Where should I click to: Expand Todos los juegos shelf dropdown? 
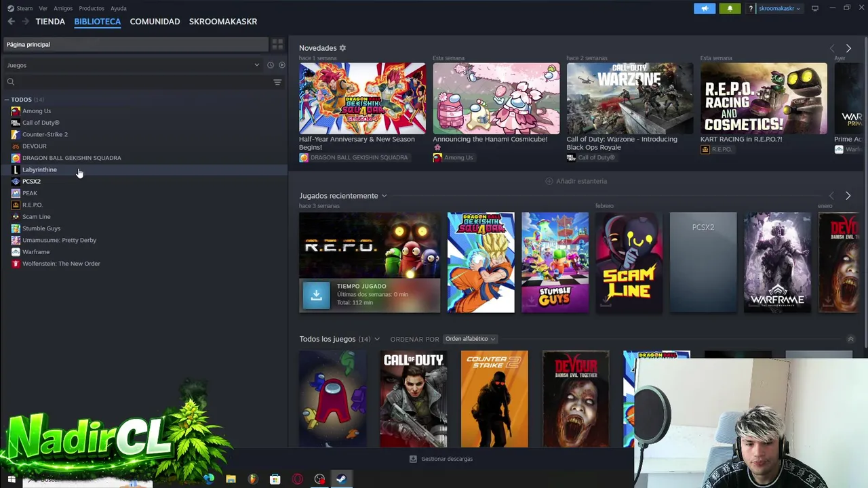coord(376,339)
